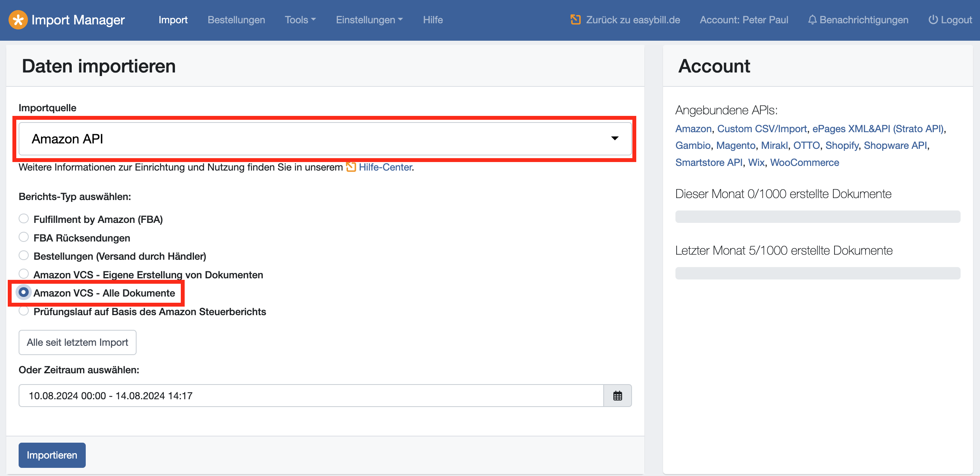The width and height of the screenshot is (980, 476).
Task: Follow the Zurück zu easybill.de link
Action: (633, 20)
